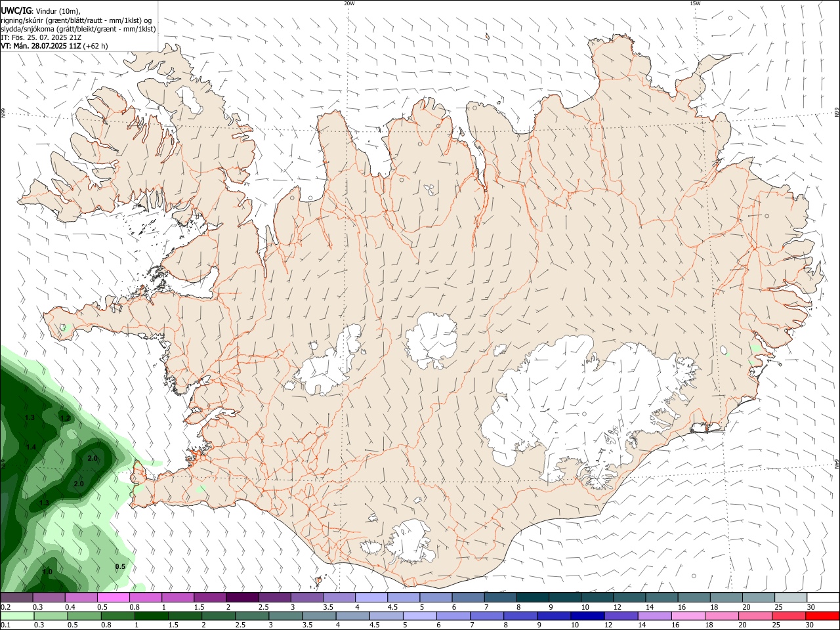
Task: Click the '64N' latitude label at right edge
Action: tap(837, 463)
